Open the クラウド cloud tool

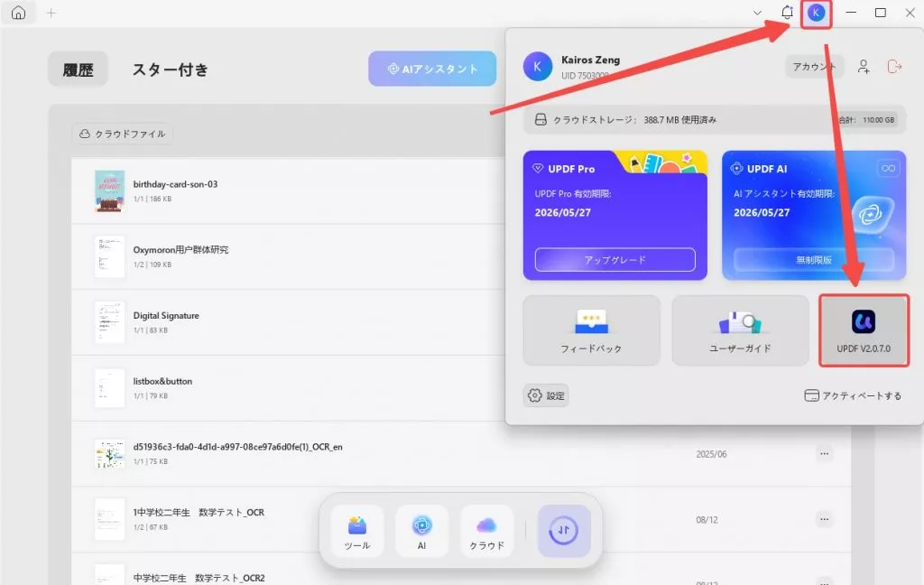tap(486, 531)
